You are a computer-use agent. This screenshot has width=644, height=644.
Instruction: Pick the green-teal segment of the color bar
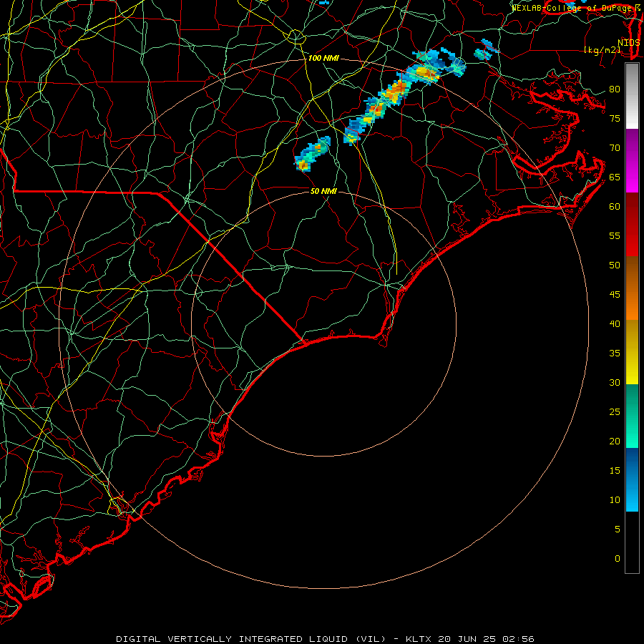[632, 416]
